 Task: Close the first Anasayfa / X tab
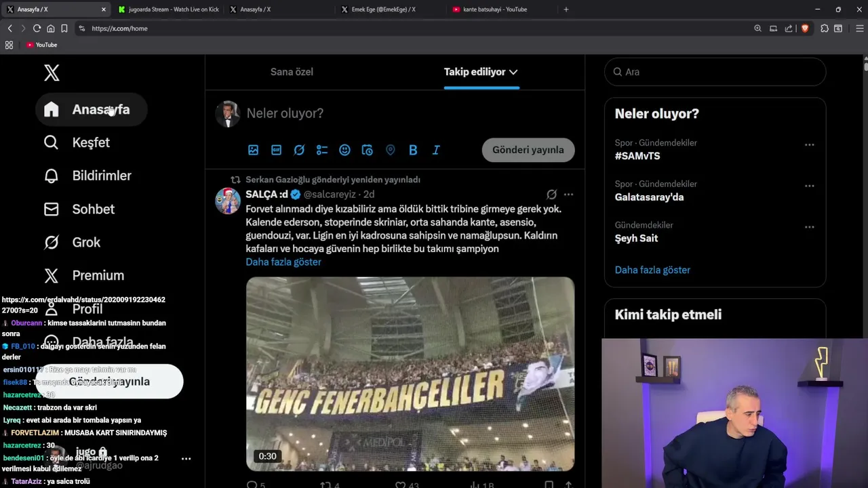coord(104,9)
